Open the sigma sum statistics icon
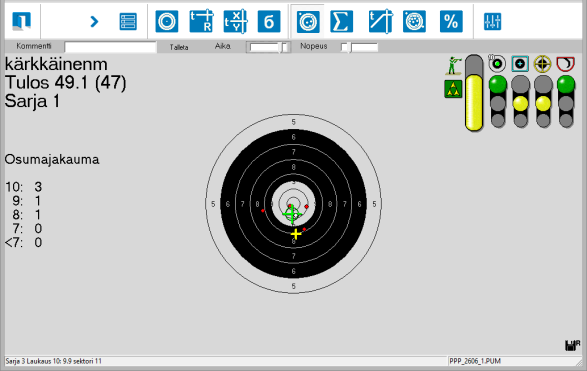 pyautogui.click(x=341, y=21)
